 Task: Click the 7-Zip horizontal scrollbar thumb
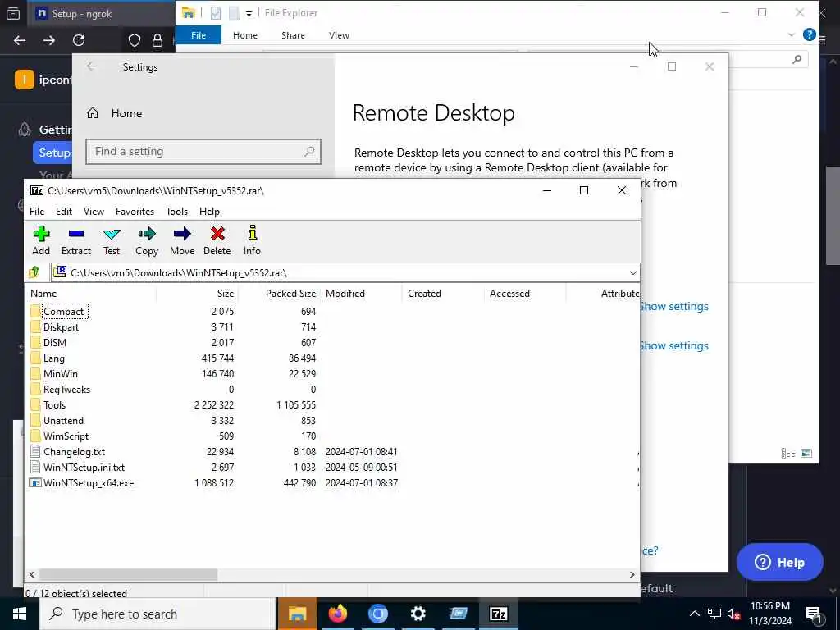click(128, 574)
